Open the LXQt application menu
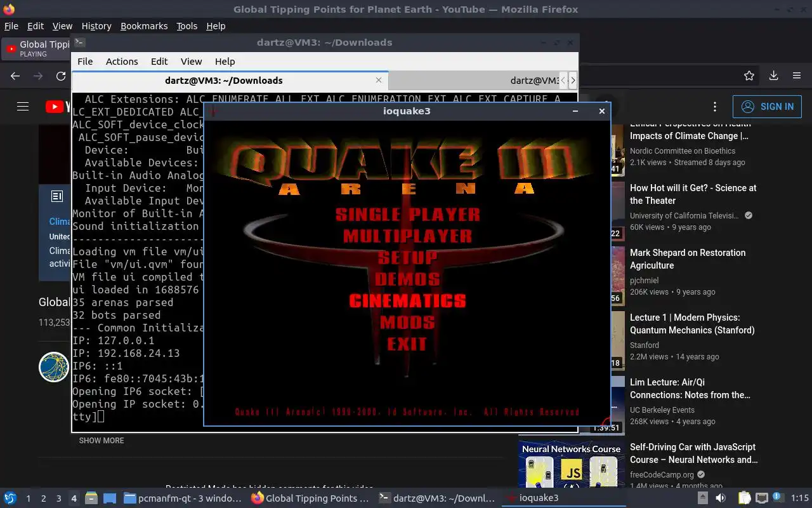Screen dimensions: 812x508 10,498
